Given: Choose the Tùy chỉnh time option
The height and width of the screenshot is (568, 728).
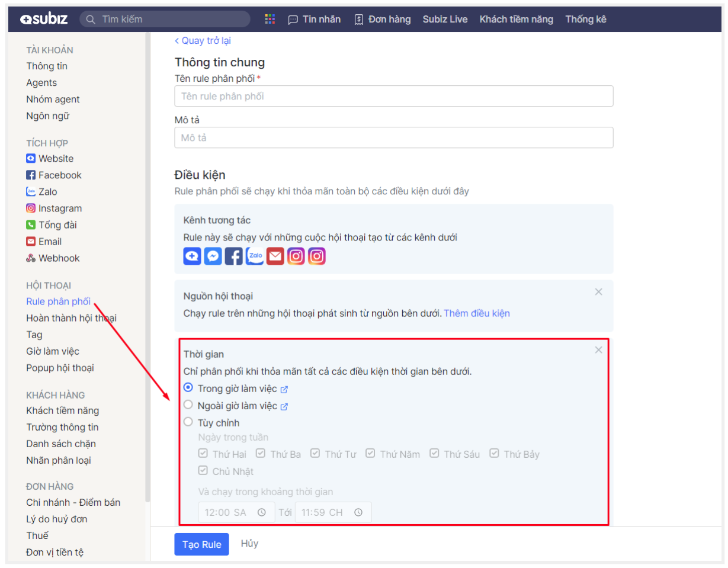Looking at the screenshot, I should pos(188,422).
